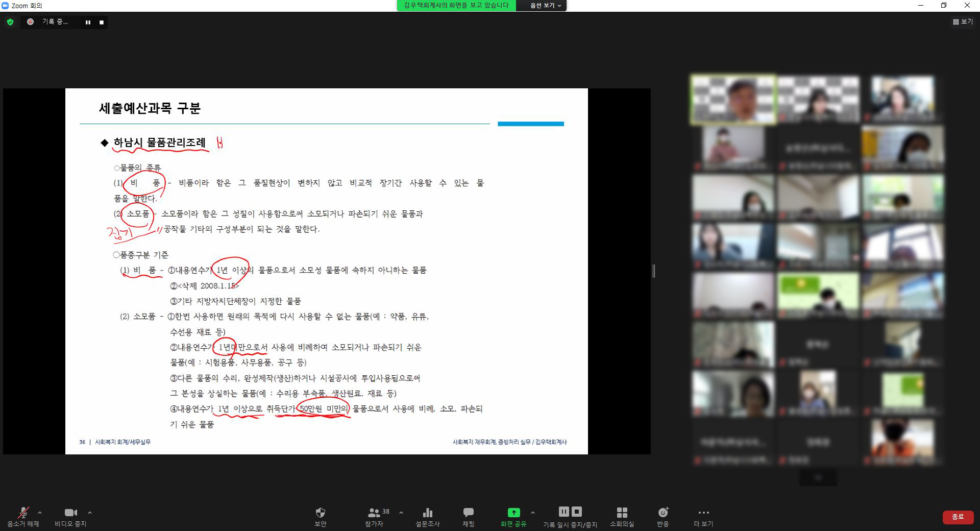Open Reactions (반응) smiley icon

tap(663, 513)
